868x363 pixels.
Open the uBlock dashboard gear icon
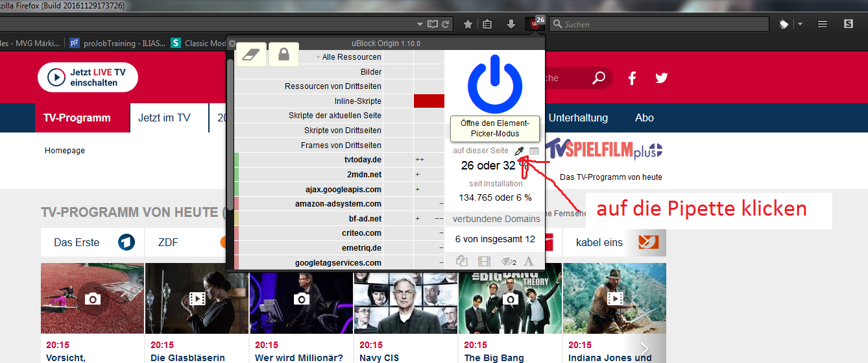[x=232, y=44]
